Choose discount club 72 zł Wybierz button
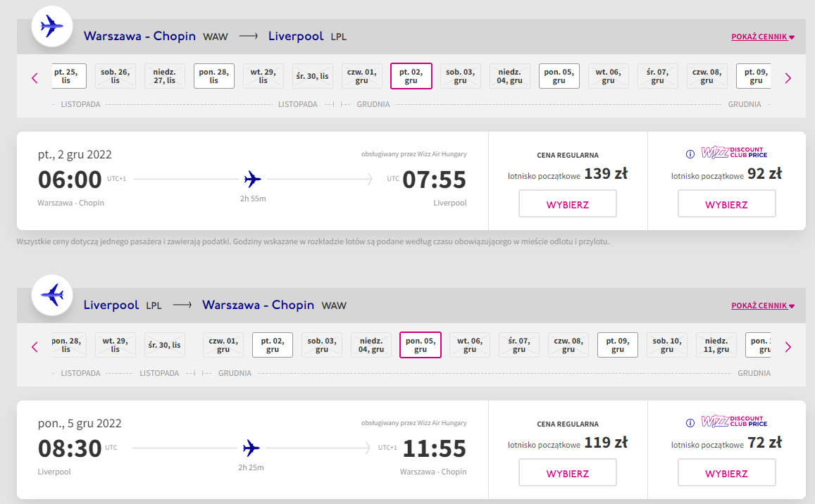815x504 pixels. point(727,472)
